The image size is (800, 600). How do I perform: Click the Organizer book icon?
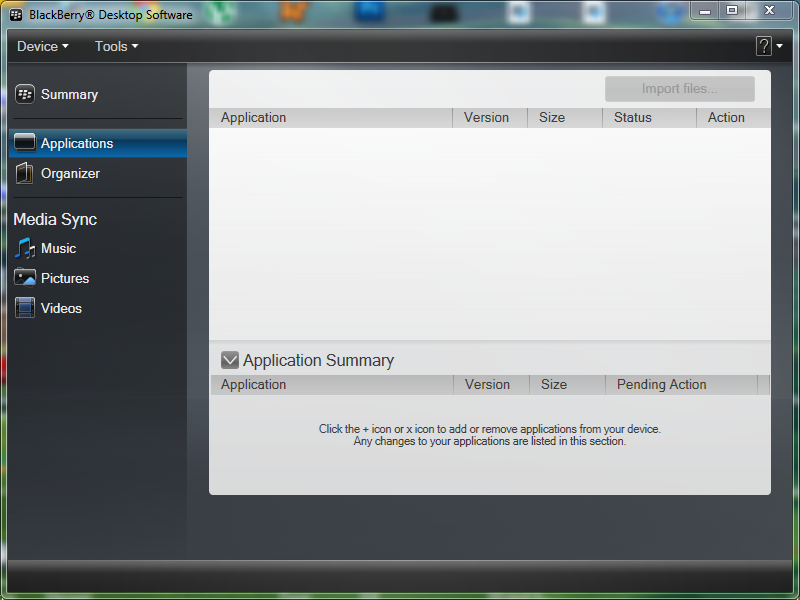pyautogui.click(x=24, y=173)
